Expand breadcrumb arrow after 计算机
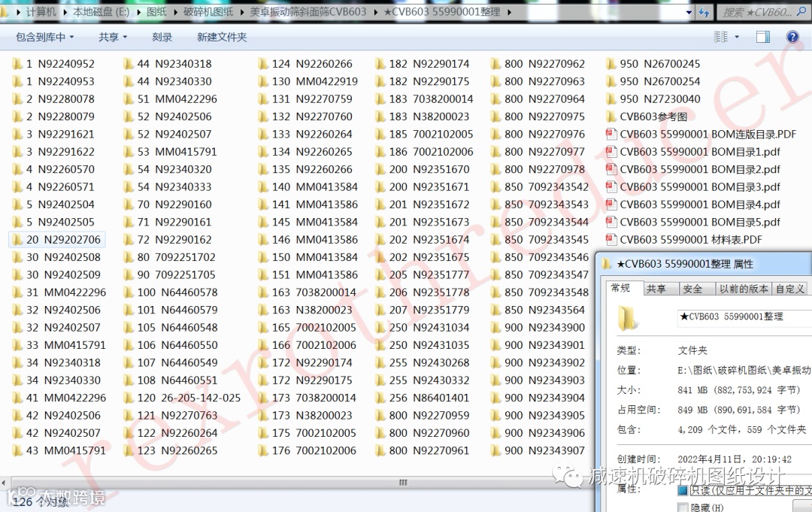This screenshot has height=512, width=812. click(x=65, y=12)
